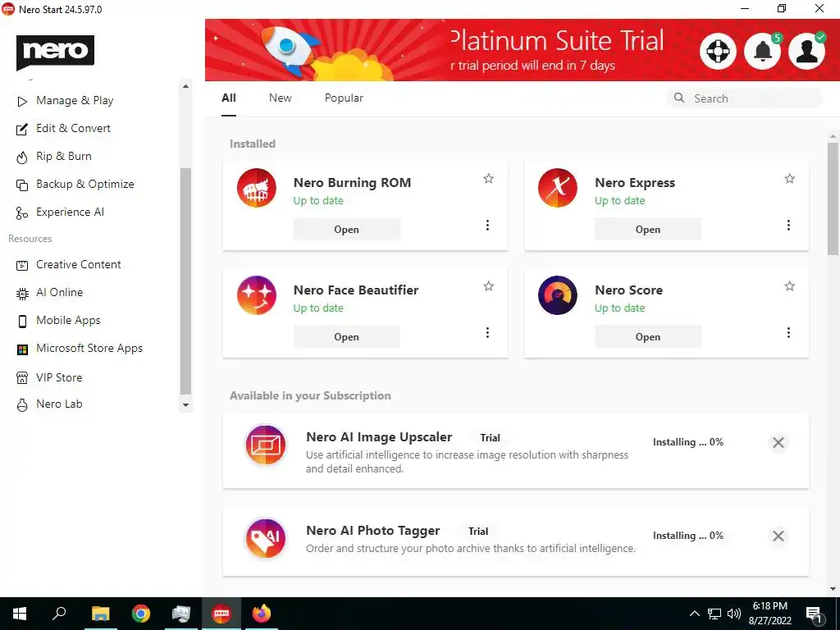This screenshot has height=630, width=840.
Task: Click sidebar scroll up arrow
Action: 186,86
